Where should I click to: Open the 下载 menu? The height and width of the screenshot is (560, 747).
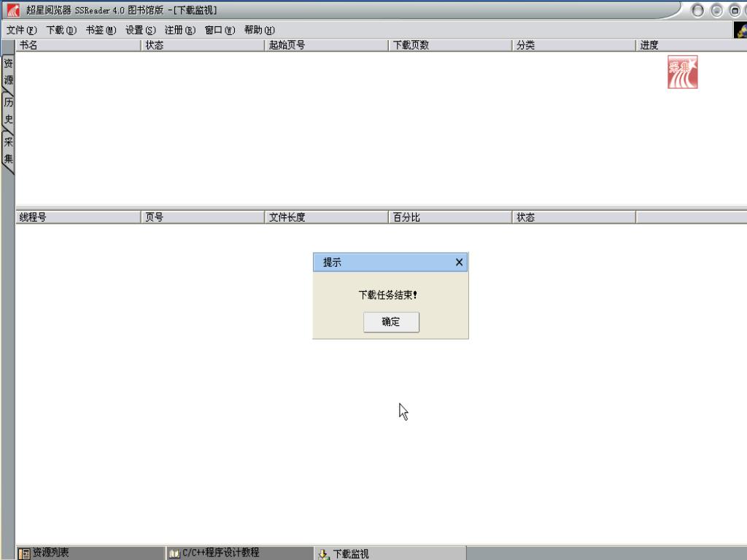click(61, 30)
